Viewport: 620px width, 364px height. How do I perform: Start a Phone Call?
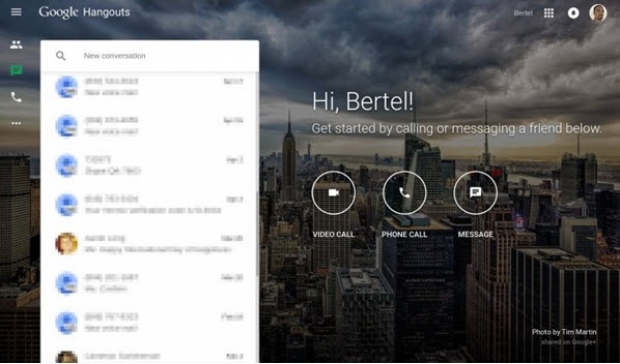tap(404, 192)
